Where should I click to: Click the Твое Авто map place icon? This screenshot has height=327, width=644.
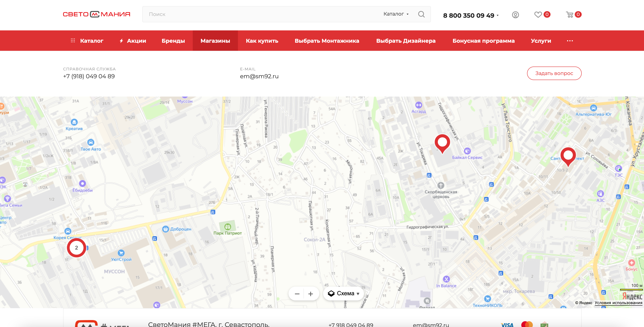pyautogui.click(x=90, y=142)
